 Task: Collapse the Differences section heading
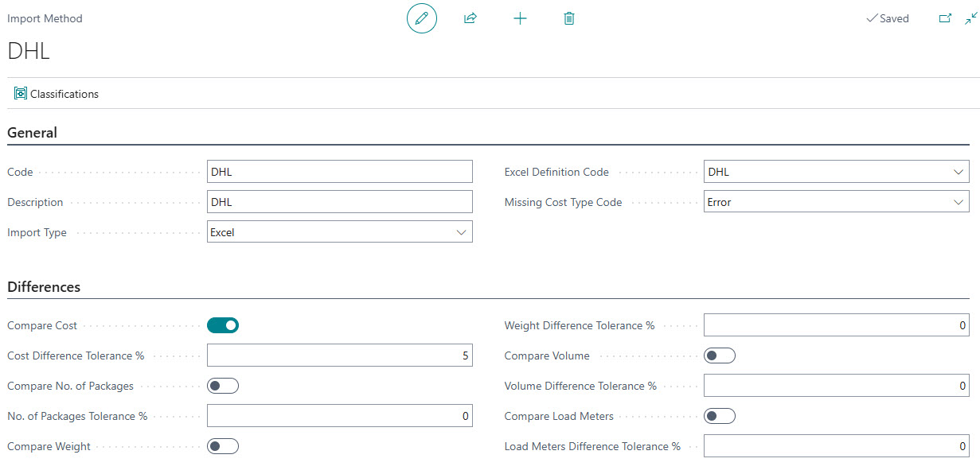pos(44,287)
